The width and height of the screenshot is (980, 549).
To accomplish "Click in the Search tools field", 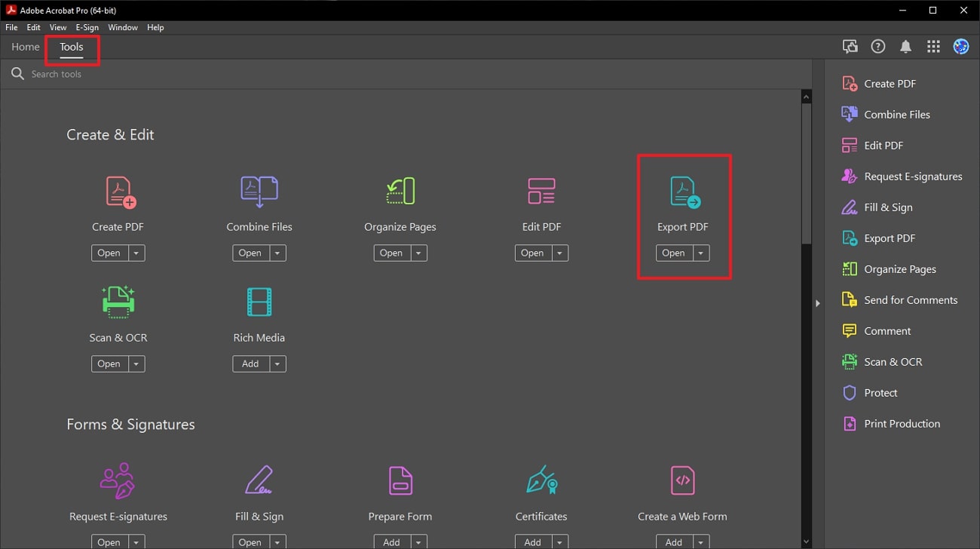I will tap(407, 74).
